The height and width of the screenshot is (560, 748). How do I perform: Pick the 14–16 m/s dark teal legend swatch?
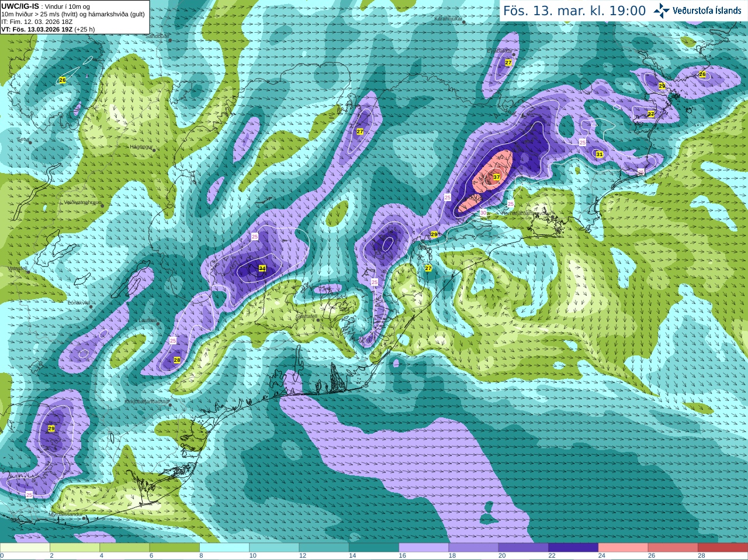pyautogui.click(x=374, y=548)
